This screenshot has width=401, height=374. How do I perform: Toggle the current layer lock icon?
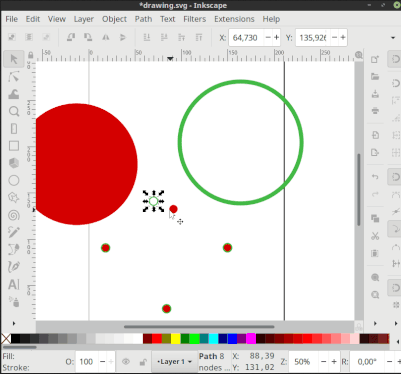coord(143,362)
